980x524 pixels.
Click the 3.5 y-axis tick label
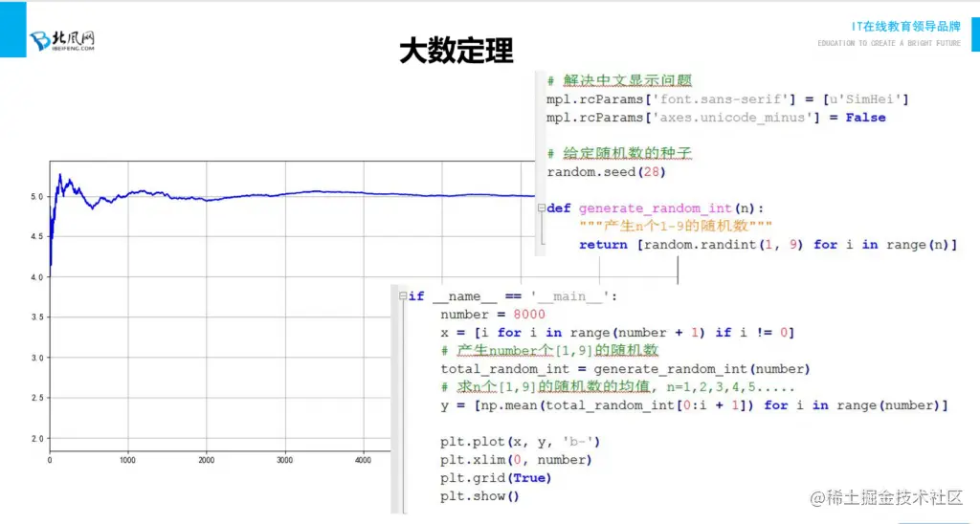[x=37, y=317]
